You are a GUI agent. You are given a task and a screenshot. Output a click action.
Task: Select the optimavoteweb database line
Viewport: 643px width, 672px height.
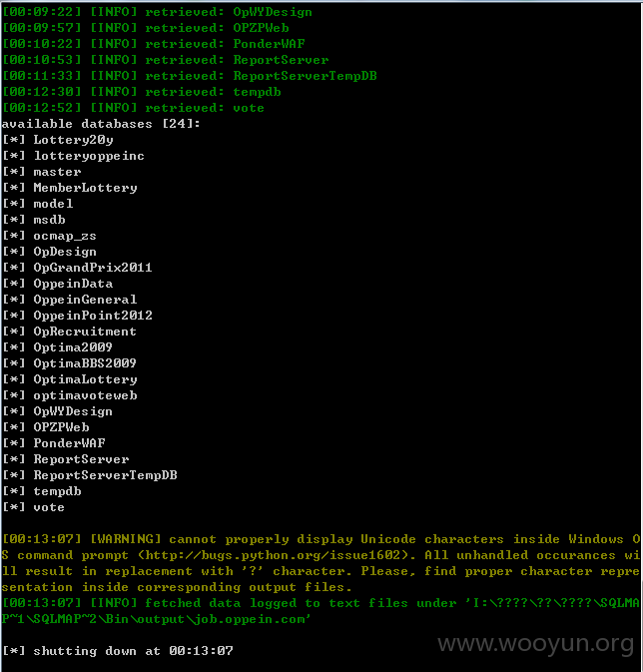(85, 395)
